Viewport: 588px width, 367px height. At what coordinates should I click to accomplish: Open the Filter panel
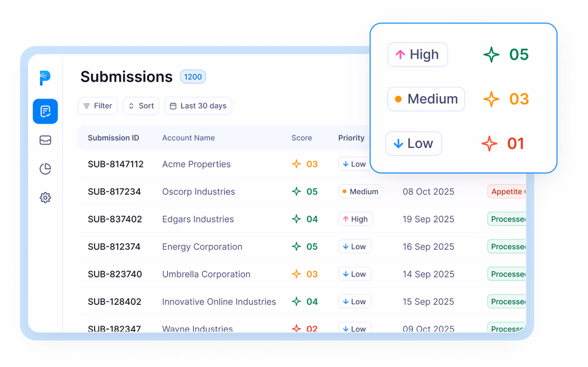pyautogui.click(x=98, y=106)
